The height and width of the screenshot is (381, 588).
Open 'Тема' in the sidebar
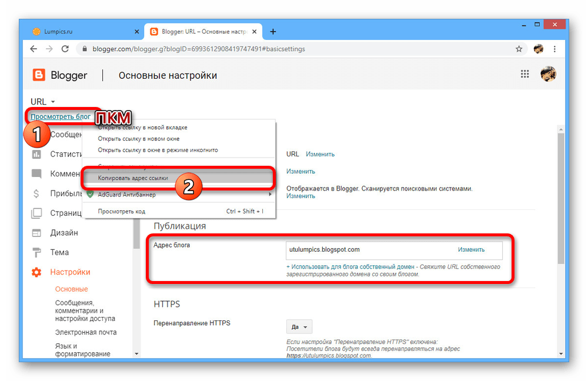(59, 252)
